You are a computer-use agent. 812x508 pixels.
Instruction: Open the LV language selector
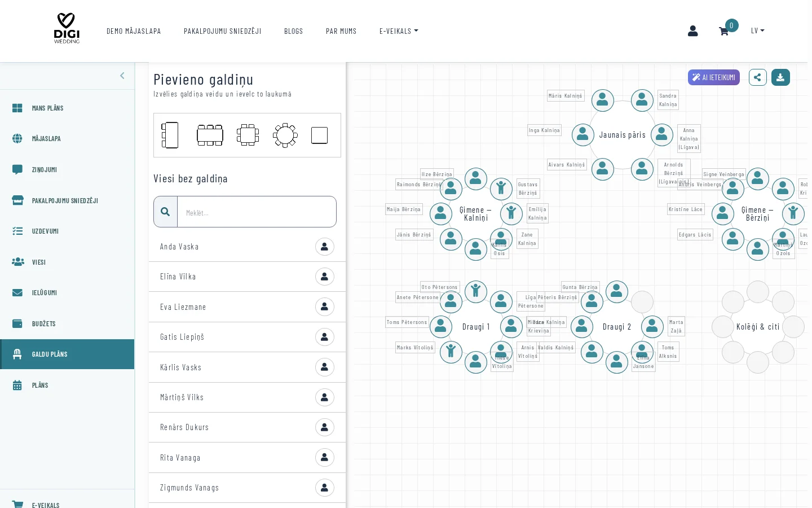coord(757,31)
